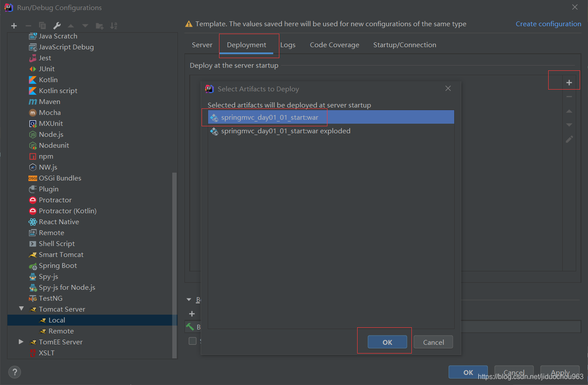The image size is (588, 385).
Task: Open edit templates via the wrench icon
Action: (57, 26)
